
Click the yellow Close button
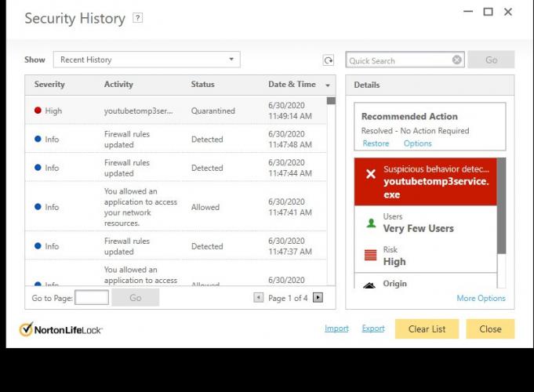[x=490, y=329]
